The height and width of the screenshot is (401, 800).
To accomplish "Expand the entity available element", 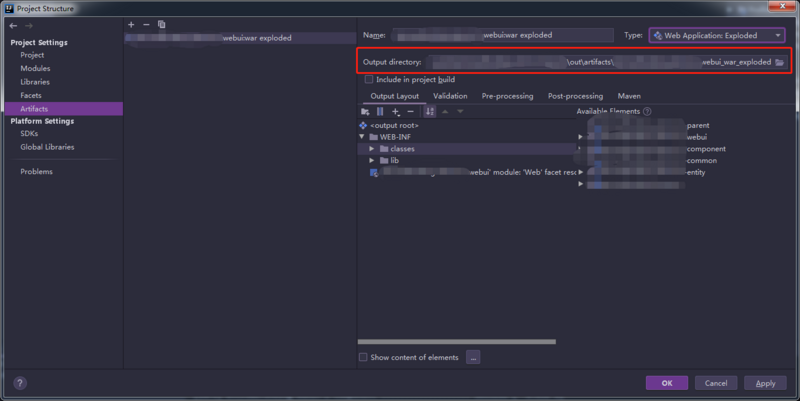I will [580, 172].
